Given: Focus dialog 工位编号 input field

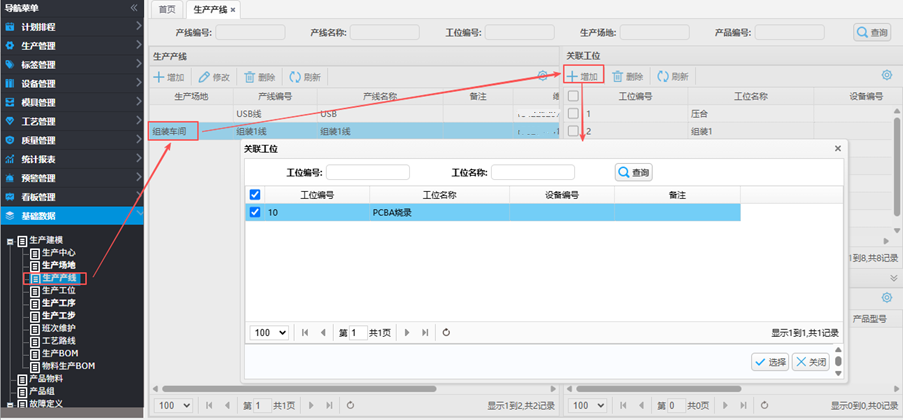Looking at the screenshot, I should point(368,172).
